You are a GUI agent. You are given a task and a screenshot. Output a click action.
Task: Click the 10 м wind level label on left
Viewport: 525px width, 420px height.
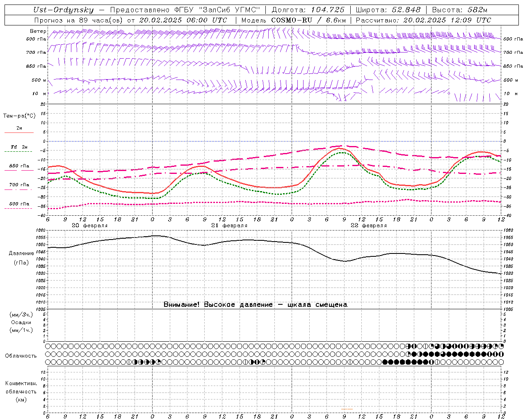(x=39, y=94)
